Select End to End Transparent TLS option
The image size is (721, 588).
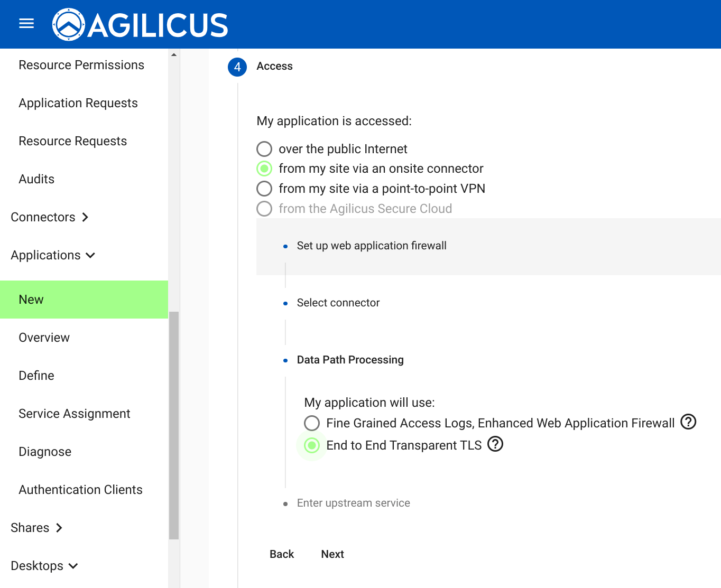[312, 445]
